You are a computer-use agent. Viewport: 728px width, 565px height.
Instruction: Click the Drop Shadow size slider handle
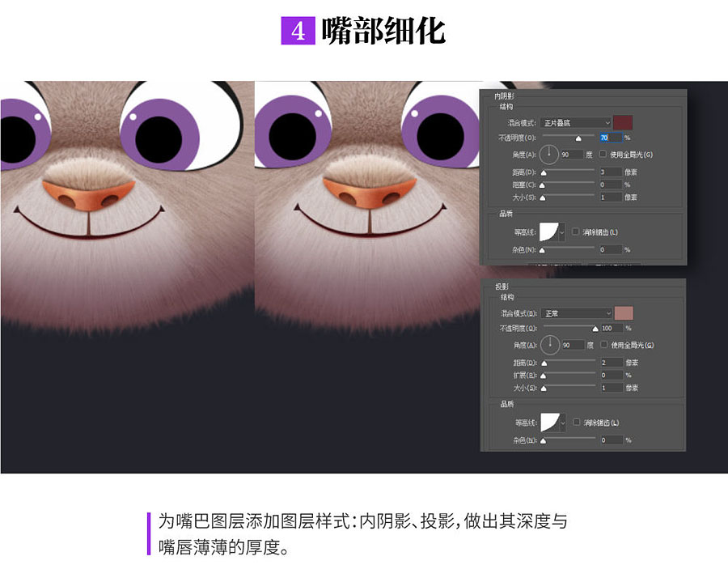pyautogui.click(x=544, y=389)
